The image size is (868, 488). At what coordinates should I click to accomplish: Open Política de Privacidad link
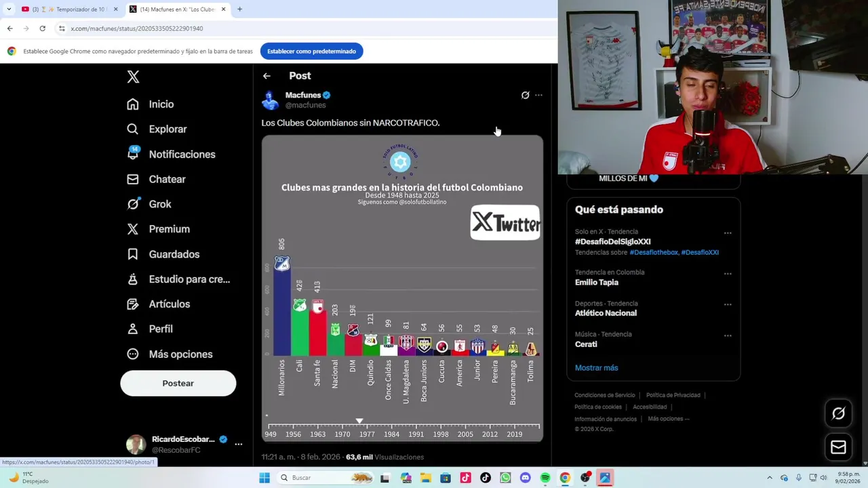point(673,395)
